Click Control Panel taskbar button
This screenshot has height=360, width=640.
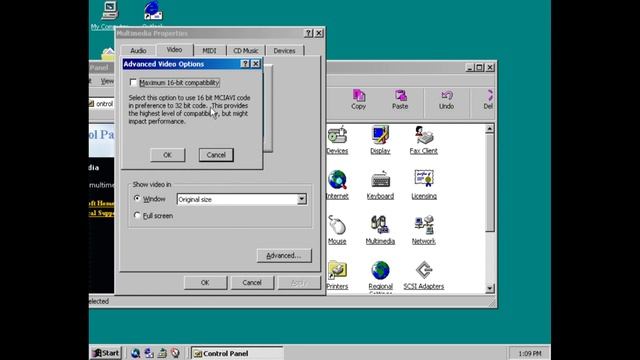click(x=237, y=353)
